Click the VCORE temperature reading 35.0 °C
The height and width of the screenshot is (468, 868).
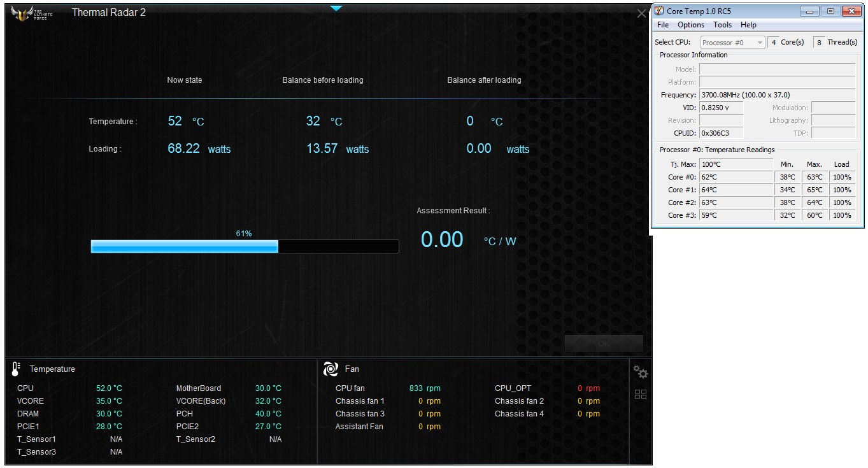pos(109,401)
